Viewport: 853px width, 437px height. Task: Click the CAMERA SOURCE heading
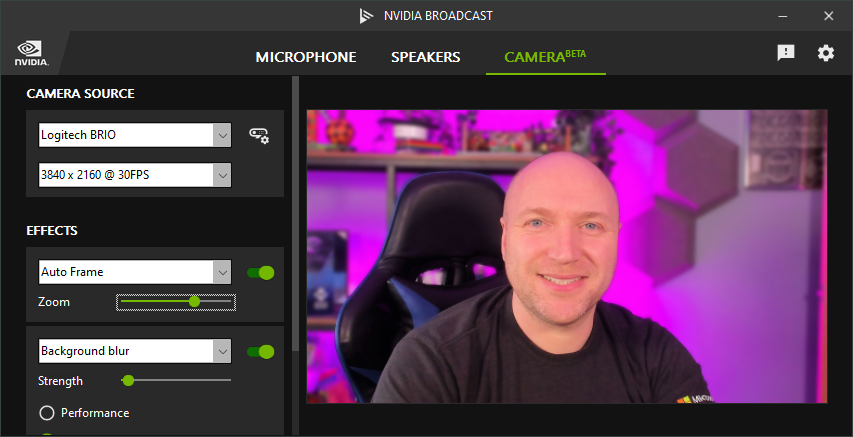(x=81, y=94)
